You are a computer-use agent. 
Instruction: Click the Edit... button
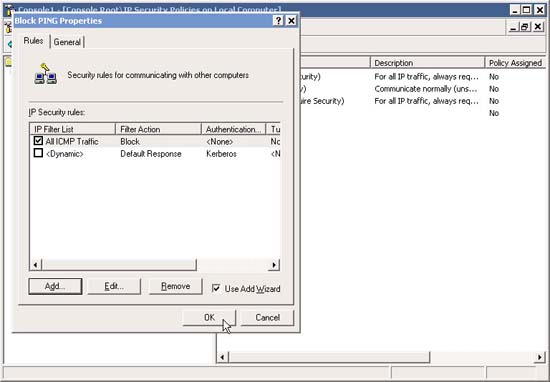point(114,286)
